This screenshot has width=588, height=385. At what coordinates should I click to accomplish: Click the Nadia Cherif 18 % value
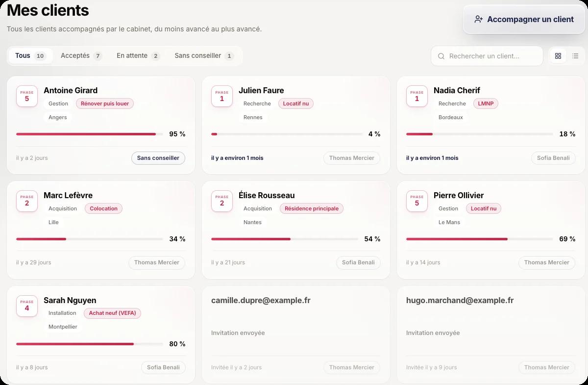click(567, 134)
